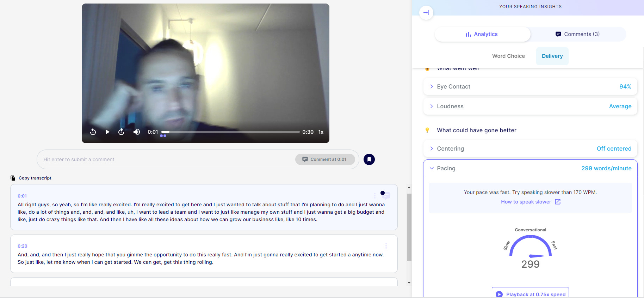
Task: Click the Conversational gauge label
Action: 530,230
